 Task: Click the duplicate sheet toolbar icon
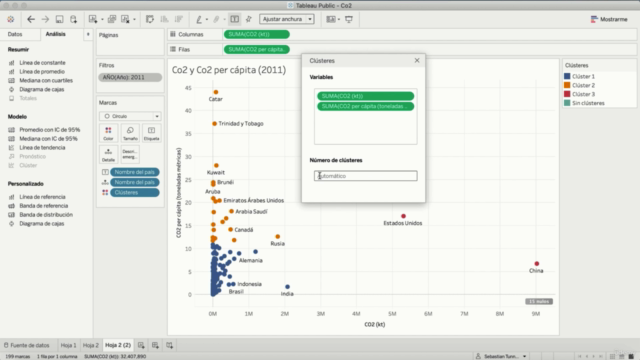click(x=111, y=19)
